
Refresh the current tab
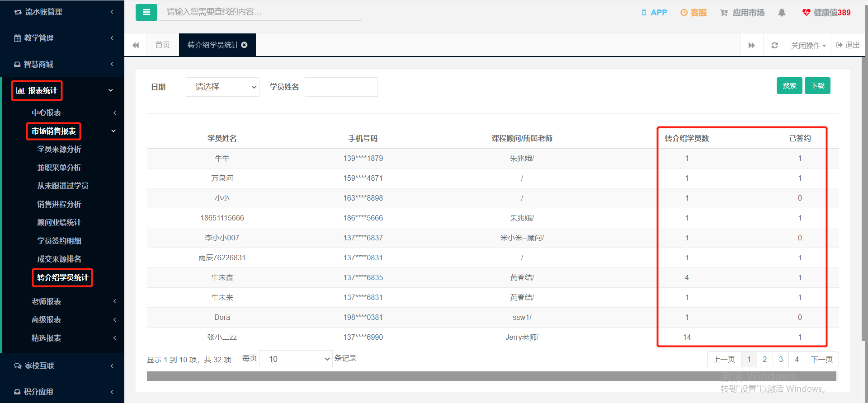[774, 45]
